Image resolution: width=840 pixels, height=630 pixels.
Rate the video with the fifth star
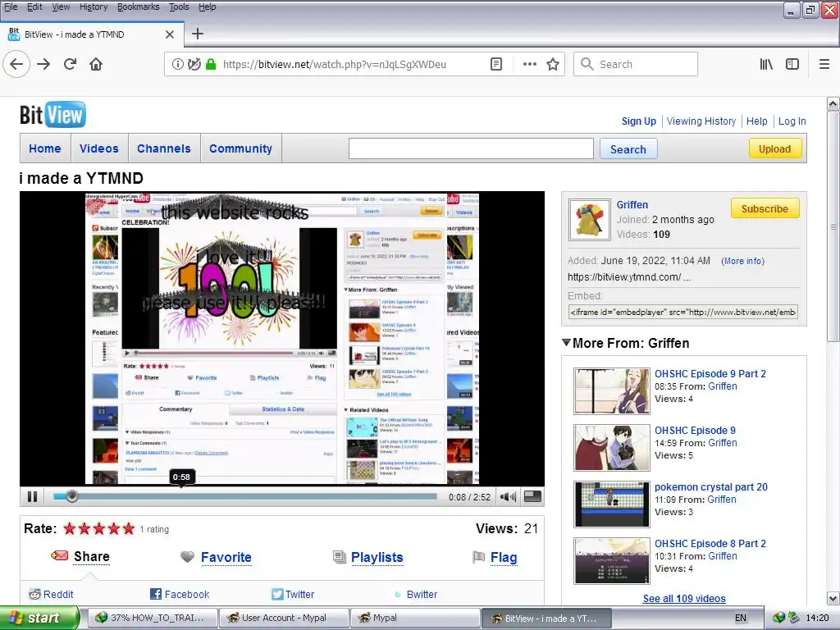[129, 529]
